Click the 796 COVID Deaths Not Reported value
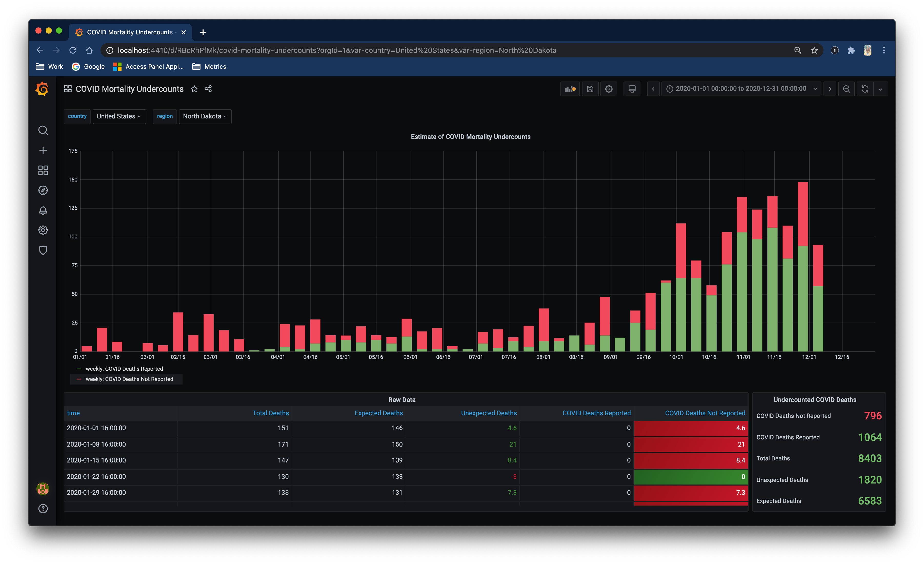Viewport: 924px width, 564px height. pos(873,416)
